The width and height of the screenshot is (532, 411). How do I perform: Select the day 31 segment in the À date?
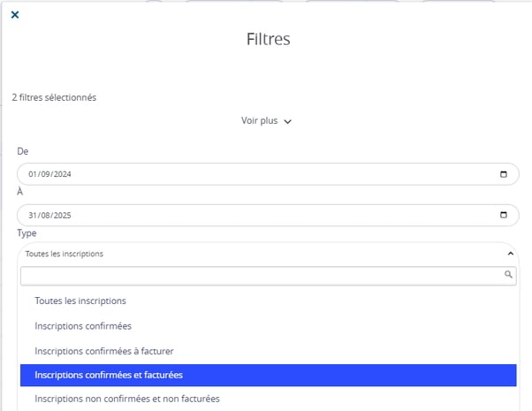point(33,215)
